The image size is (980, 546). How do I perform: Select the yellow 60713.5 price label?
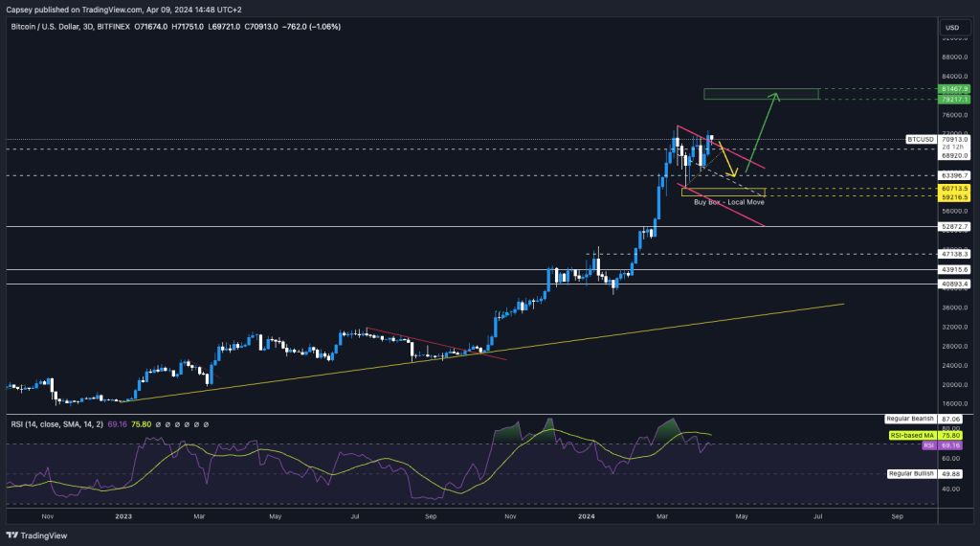954,190
